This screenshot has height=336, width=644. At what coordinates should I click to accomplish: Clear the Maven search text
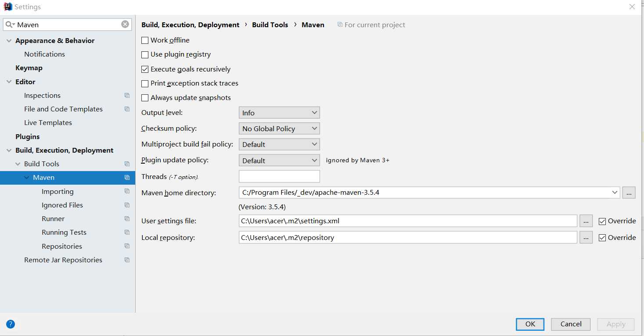(x=125, y=25)
